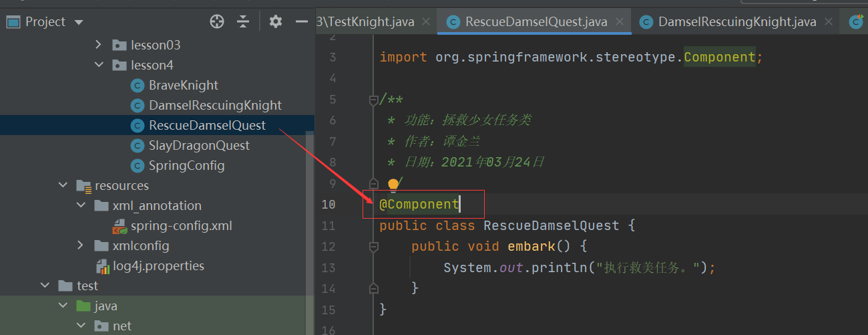Close the RescueDamselQuest.java tab
This screenshot has width=868, height=335.
pyautogui.click(x=620, y=22)
